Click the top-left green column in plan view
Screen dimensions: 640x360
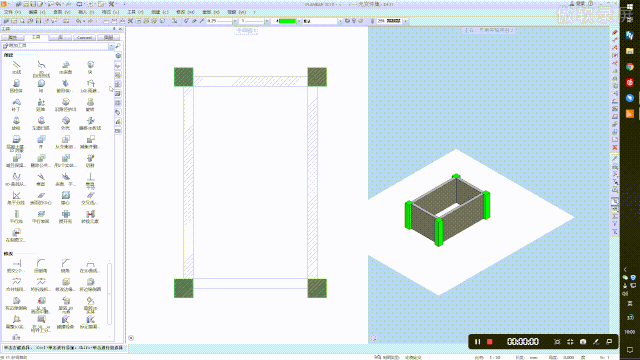(184, 77)
